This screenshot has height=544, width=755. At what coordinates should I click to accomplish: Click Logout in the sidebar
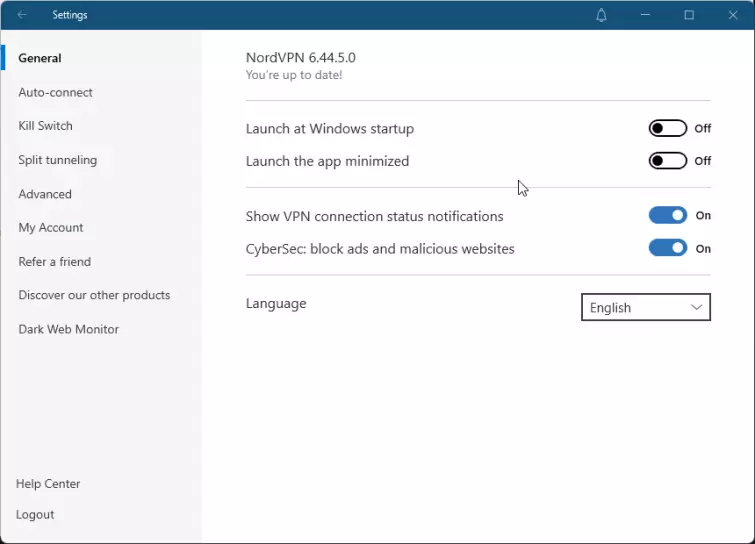coord(35,515)
